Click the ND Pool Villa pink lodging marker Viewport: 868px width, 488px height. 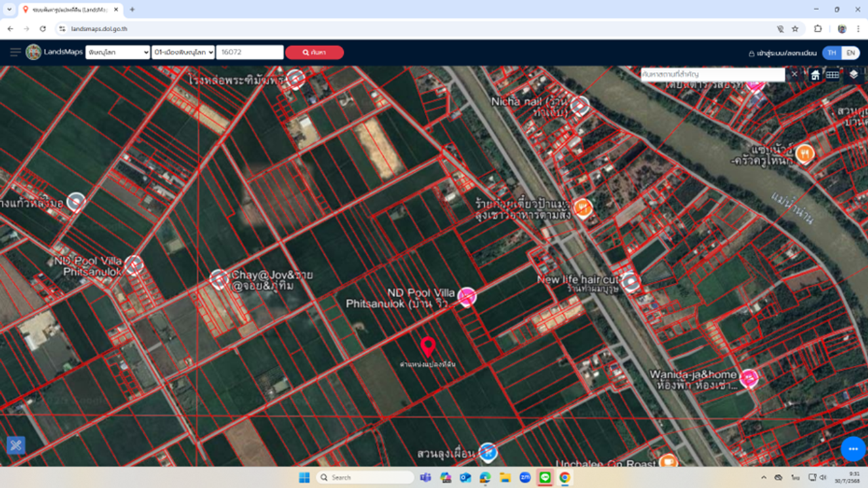pyautogui.click(x=467, y=296)
